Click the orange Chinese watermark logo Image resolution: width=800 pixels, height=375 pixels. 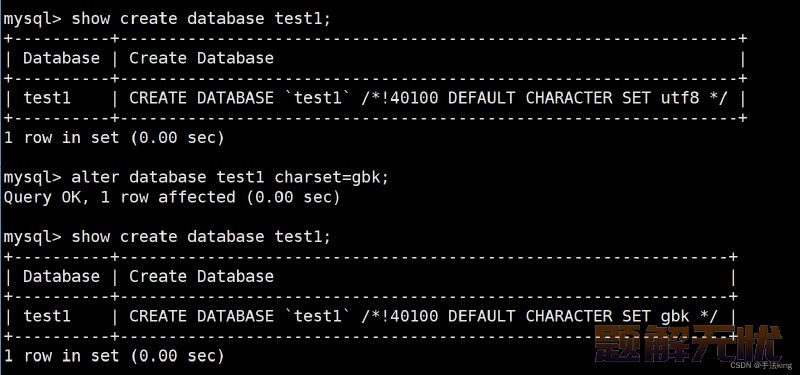click(x=688, y=344)
